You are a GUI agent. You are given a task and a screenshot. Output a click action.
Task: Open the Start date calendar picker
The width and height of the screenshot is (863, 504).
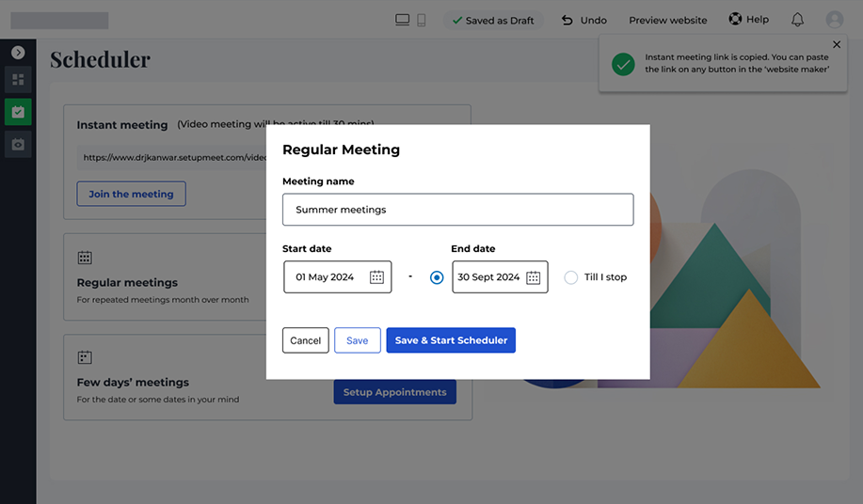pos(376,277)
